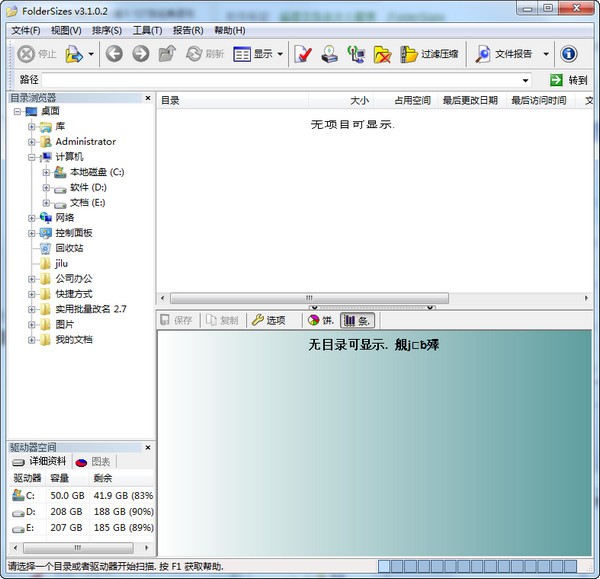Screen dimensions: 600x579
Task: Click the Stop scan icon
Action: tap(26, 54)
